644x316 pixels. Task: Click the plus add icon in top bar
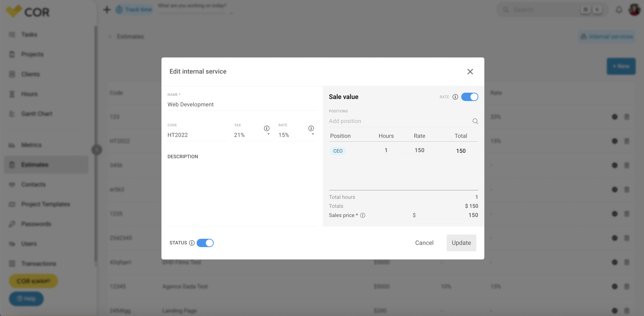tap(107, 9)
